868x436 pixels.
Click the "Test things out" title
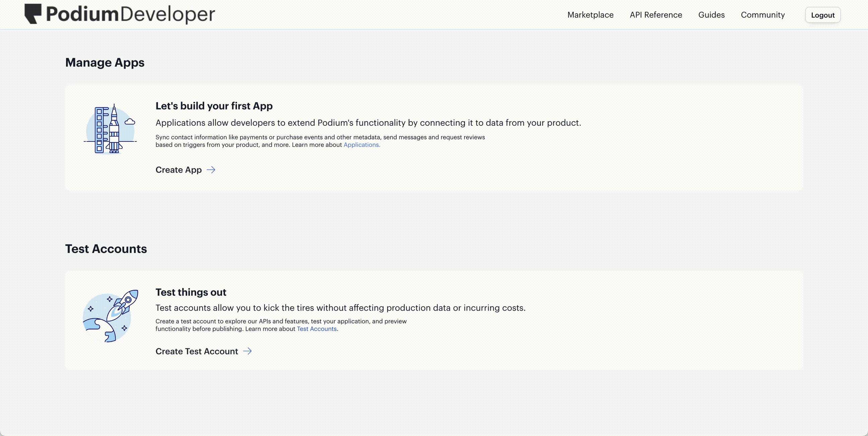(x=191, y=292)
